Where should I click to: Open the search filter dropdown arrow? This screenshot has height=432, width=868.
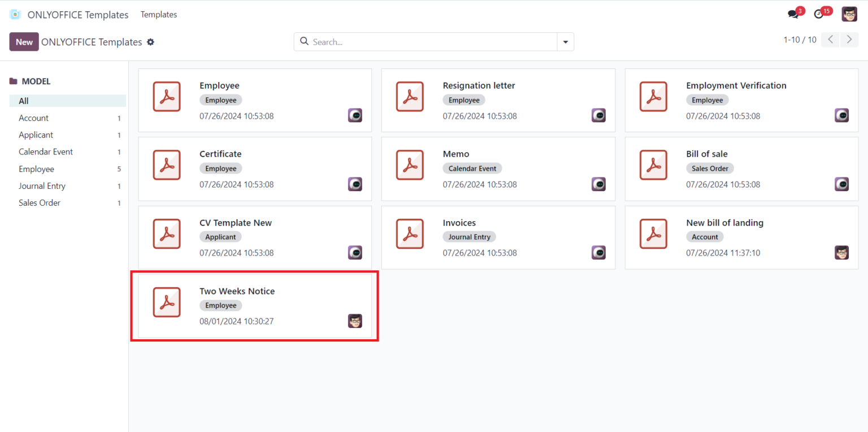[565, 41]
